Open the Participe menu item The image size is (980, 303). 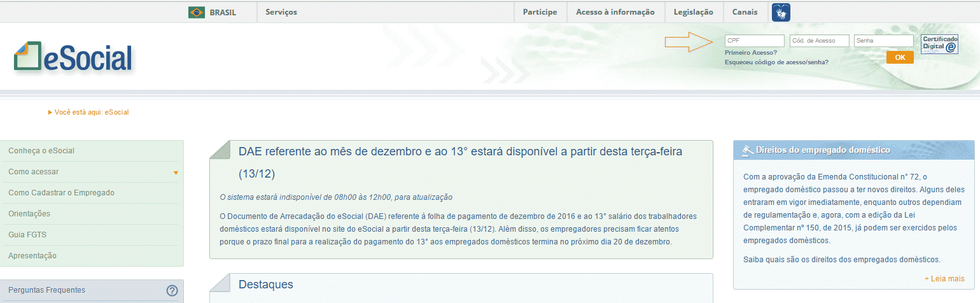click(x=540, y=12)
